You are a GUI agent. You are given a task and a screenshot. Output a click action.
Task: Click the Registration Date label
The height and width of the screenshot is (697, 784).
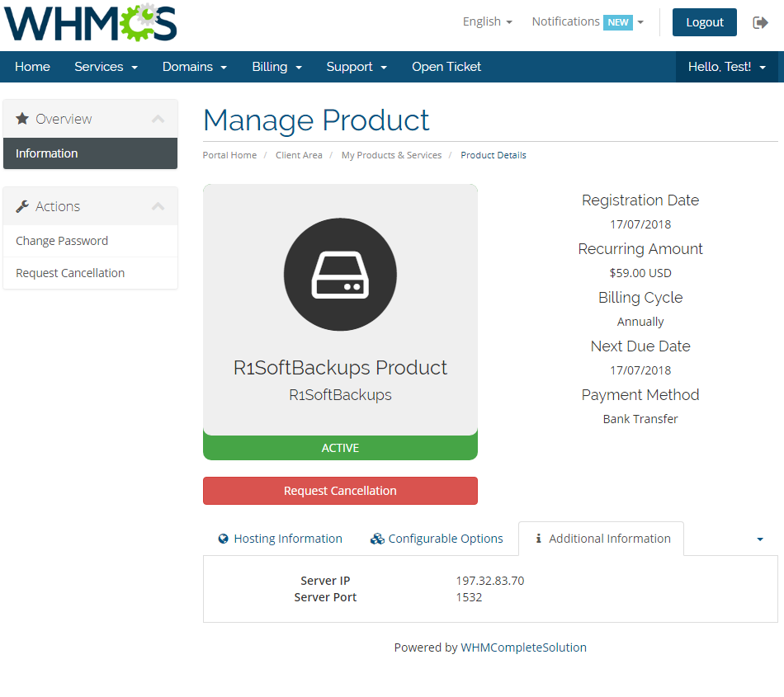click(x=640, y=200)
